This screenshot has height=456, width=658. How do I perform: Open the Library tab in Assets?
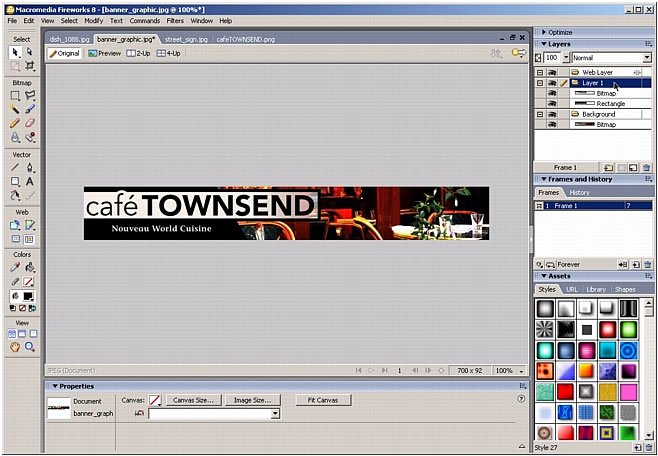pyautogui.click(x=596, y=289)
